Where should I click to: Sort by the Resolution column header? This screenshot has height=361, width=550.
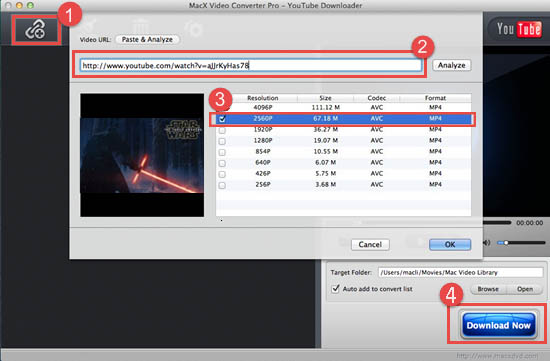(x=262, y=98)
